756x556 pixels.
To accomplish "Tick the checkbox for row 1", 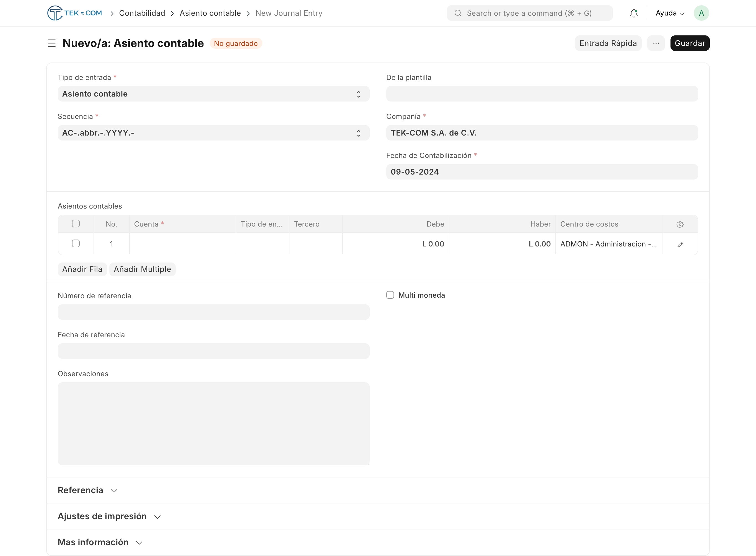I will [76, 244].
